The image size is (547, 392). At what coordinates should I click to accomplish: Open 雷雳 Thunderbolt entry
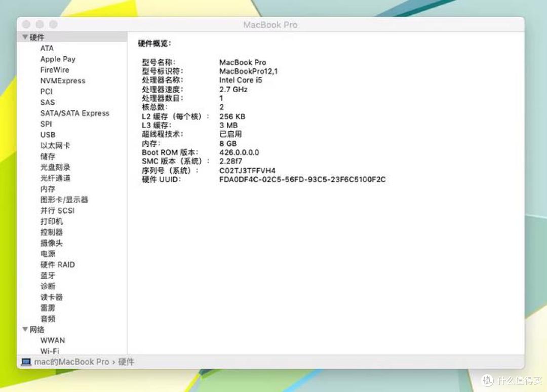48,307
